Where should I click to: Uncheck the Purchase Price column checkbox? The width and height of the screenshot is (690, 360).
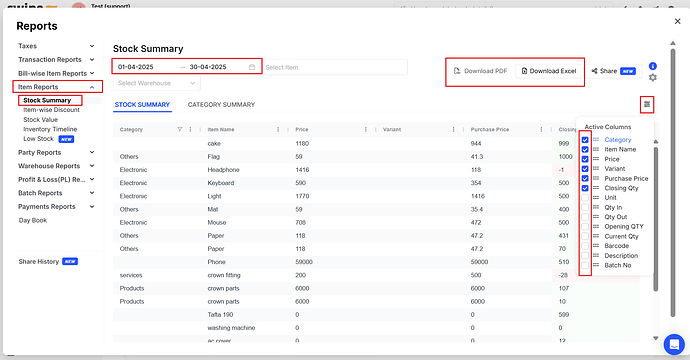[x=585, y=179]
